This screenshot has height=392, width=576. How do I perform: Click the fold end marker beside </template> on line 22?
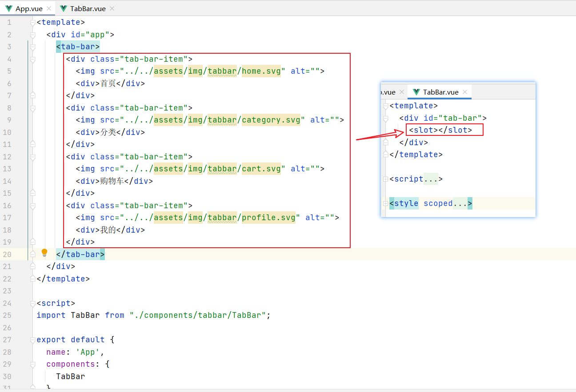pos(32,279)
